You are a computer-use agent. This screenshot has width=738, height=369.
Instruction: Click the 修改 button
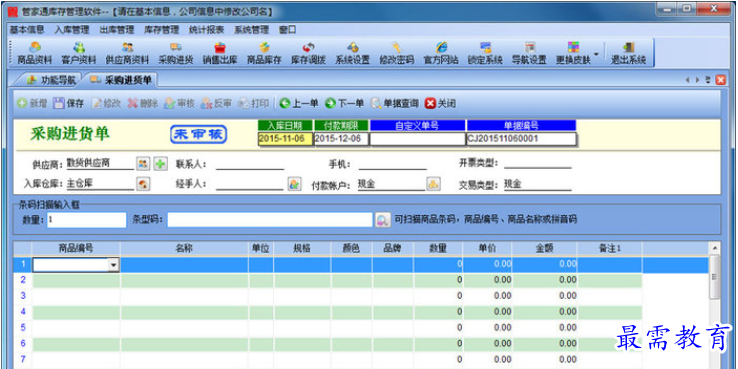coord(106,104)
